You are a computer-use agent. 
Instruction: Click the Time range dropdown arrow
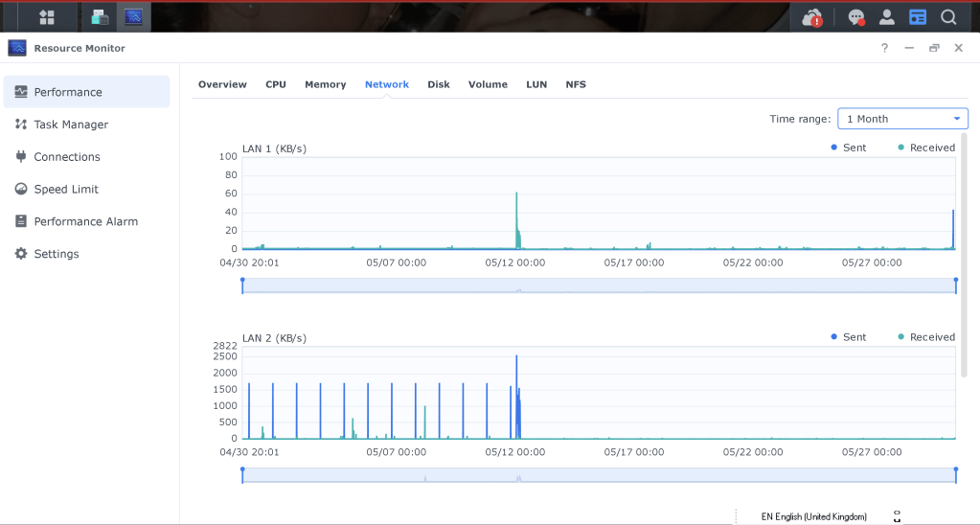[x=957, y=119]
